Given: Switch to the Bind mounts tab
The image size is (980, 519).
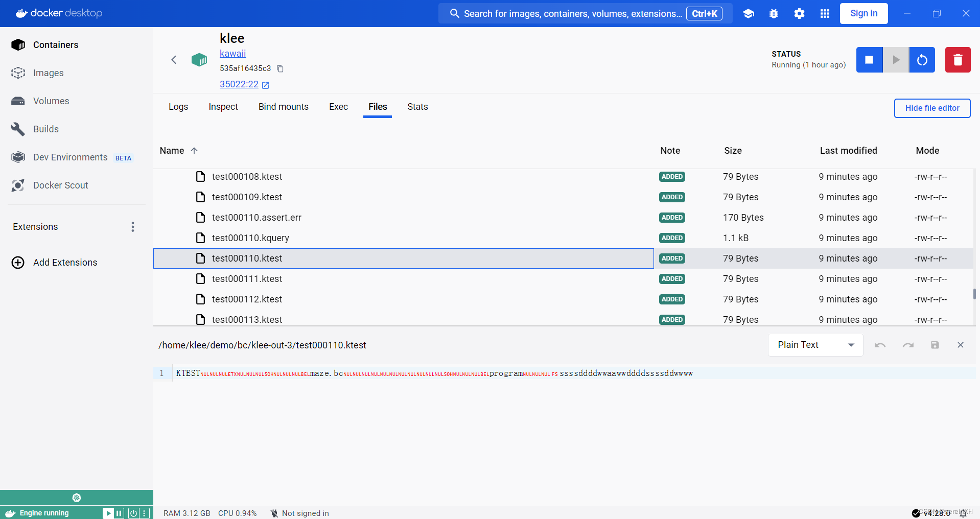Looking at the screenshot, I should point(284,107).
